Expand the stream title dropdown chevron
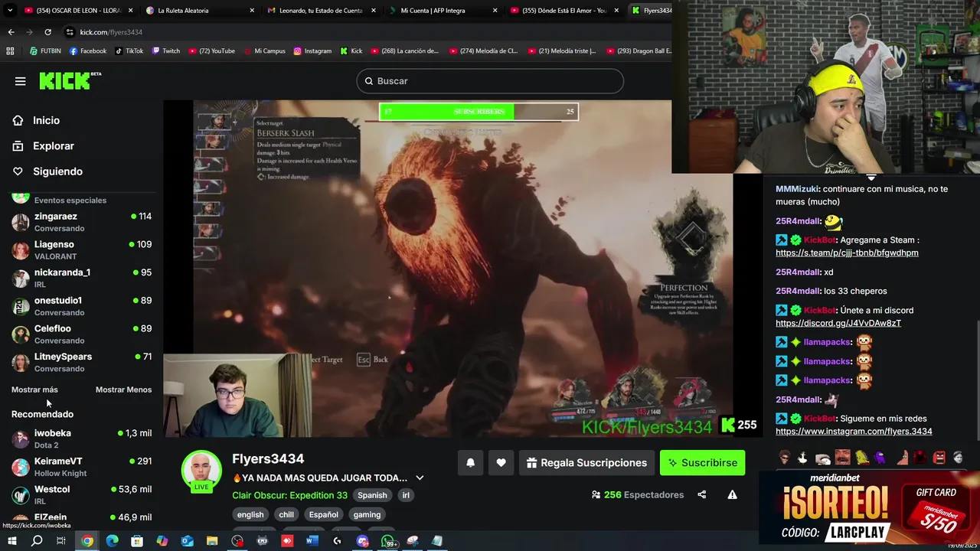The height and width of the screenshot is (551, 980). click(420, 478)
